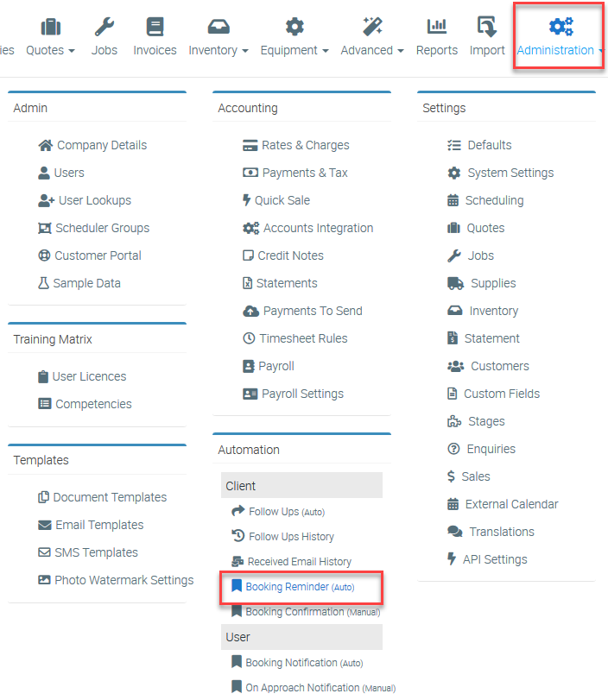Open the Email Templates link
608x700 pixels.
click(x=98, y=525)
